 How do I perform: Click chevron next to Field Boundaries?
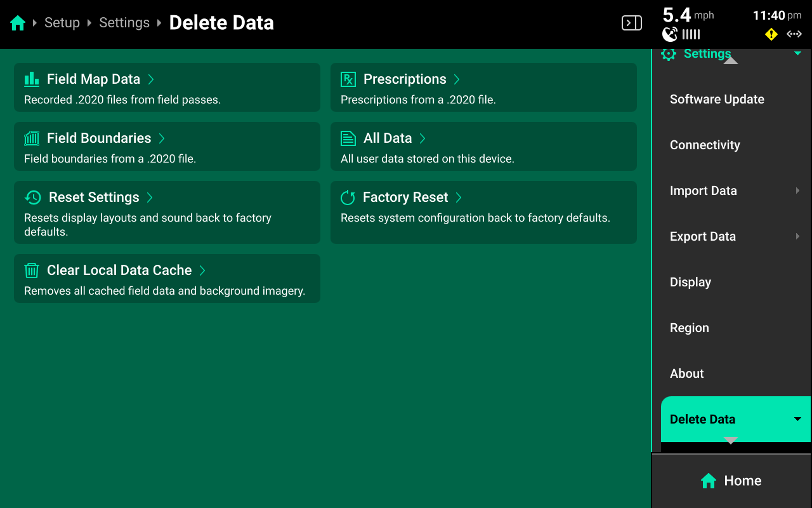click(162, 138)
